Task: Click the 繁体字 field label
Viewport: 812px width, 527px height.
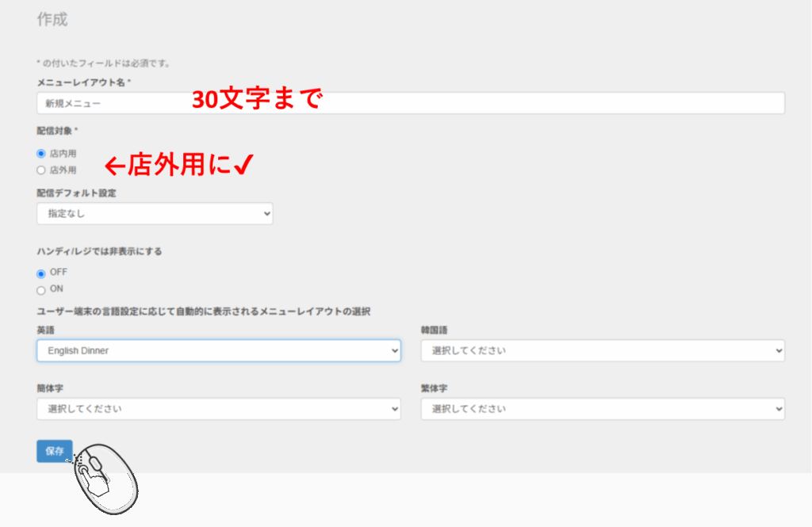Action: pos(434,389)
